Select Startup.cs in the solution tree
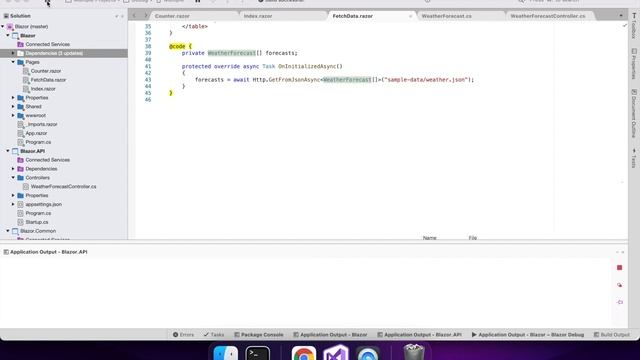 (37, 222)
